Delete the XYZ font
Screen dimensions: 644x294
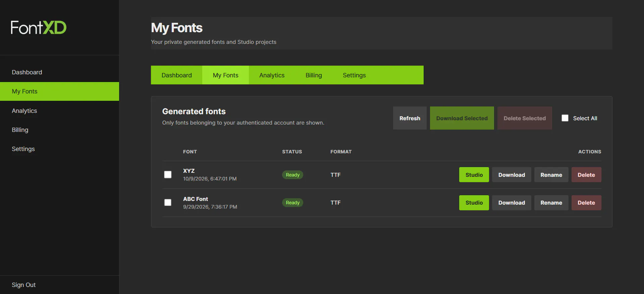coord(586,175)
